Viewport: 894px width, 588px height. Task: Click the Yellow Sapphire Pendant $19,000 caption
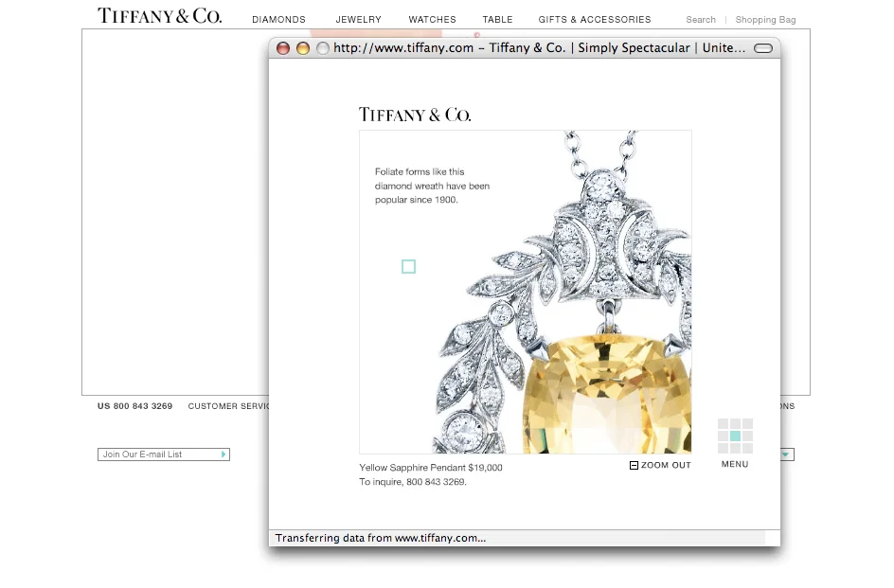431,468
